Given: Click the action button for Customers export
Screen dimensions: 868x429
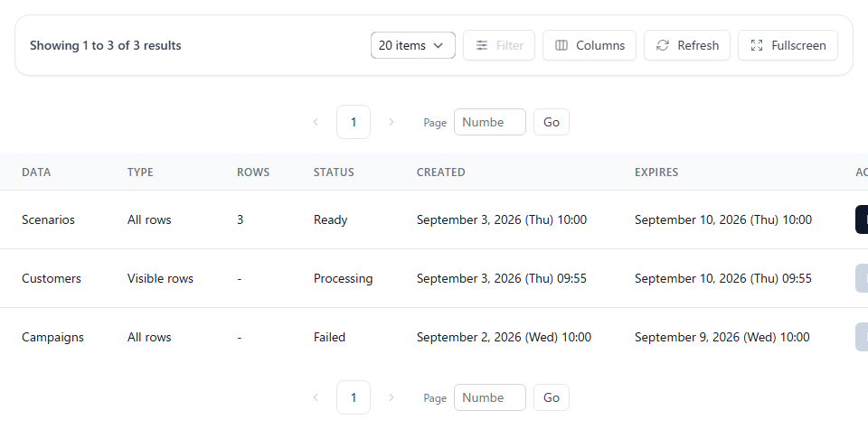Looking at the screenshot, I should (862, 278).
